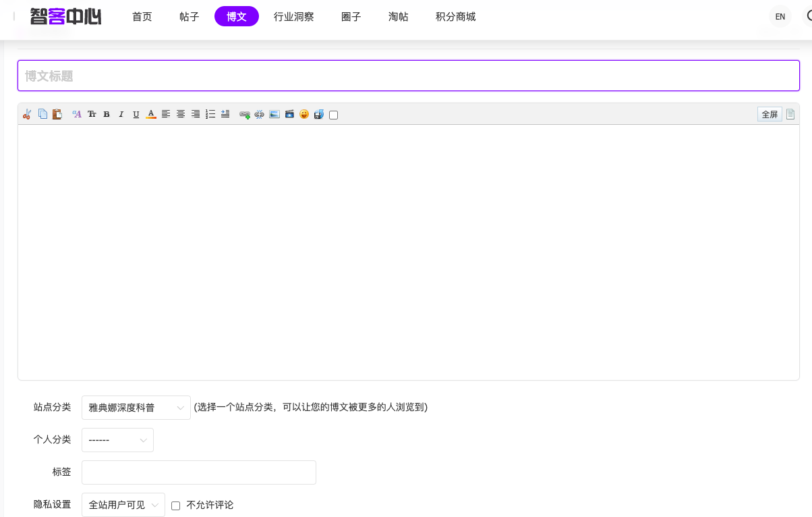Viewport: 812px width, 517px height.
Task: Open the 隐私设置 visibility dropdown
Action: pos(123,505)
